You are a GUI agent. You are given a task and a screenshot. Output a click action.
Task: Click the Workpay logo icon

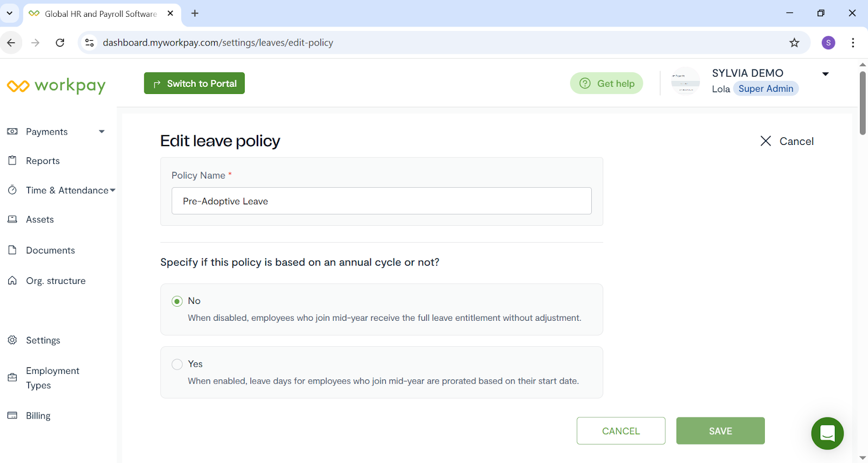(x=18, y=86)
